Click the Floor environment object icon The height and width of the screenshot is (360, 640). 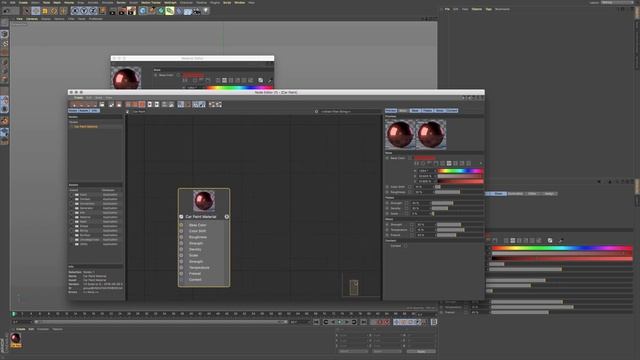[188, 11]
